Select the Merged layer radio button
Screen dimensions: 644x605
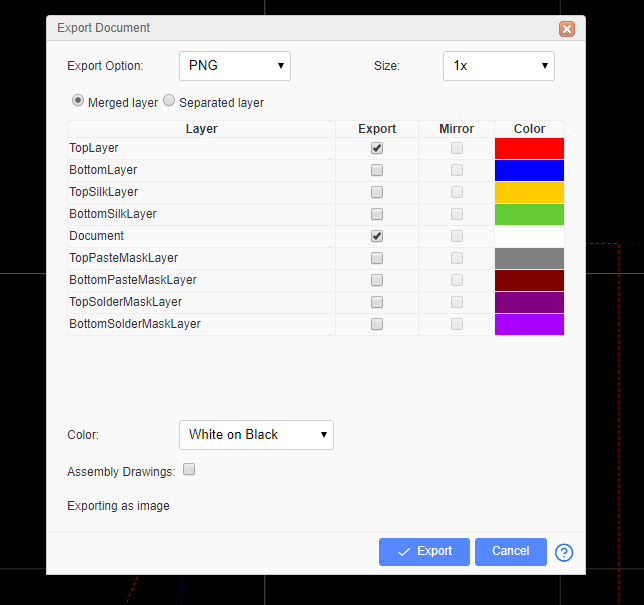(x=78, y=101)
